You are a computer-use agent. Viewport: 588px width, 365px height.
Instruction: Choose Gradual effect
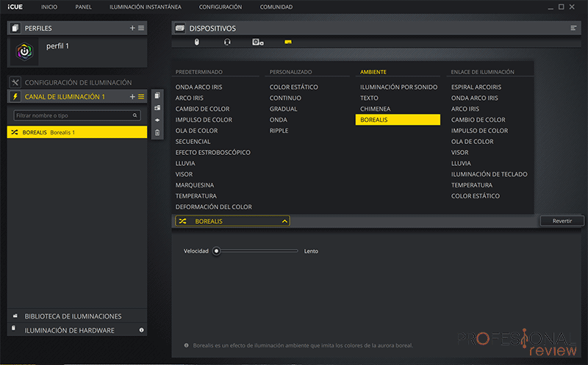(283, 109)
